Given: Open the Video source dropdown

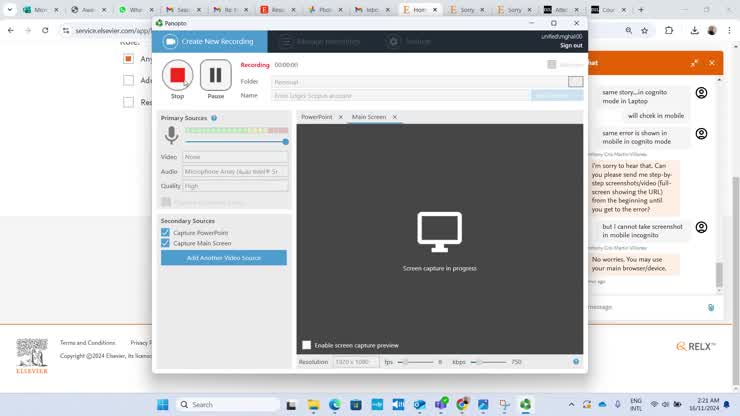Looking at the screenshot, I should 235,157.
